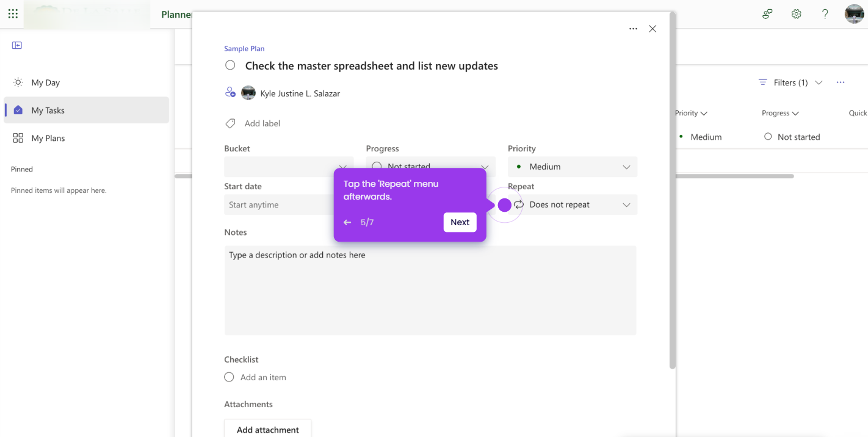868x437 pixels.
Task: Select the Not started radio in task row
Action: tap(767, 137)
